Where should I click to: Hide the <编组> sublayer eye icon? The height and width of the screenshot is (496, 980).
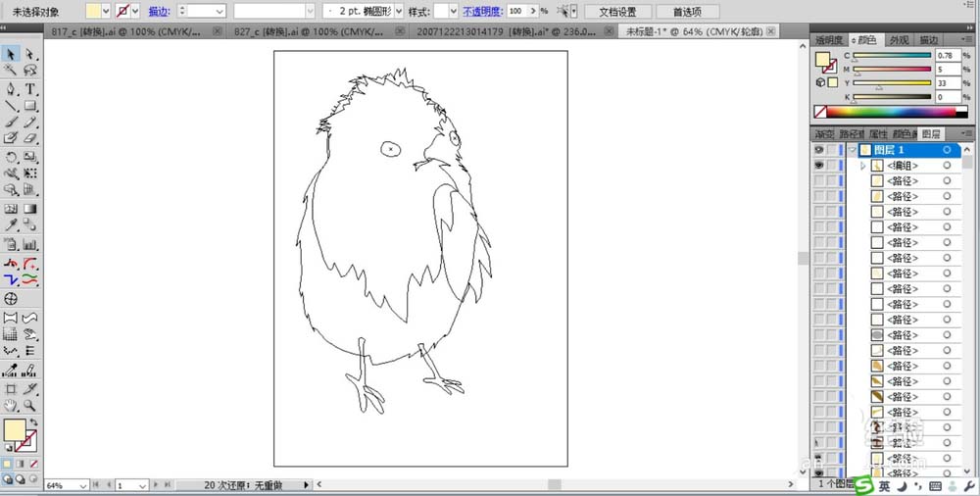click(818, 165)
